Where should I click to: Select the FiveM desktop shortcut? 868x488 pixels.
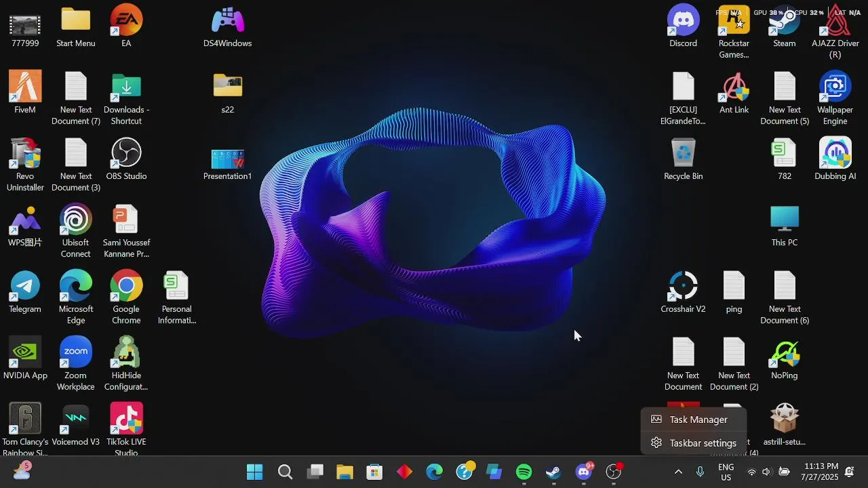(25, 93)
